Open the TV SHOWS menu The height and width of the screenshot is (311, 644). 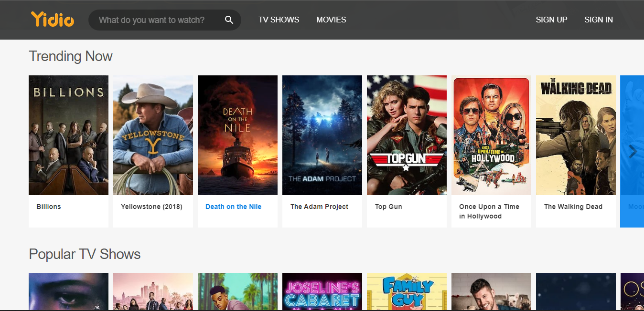[279, 20]
